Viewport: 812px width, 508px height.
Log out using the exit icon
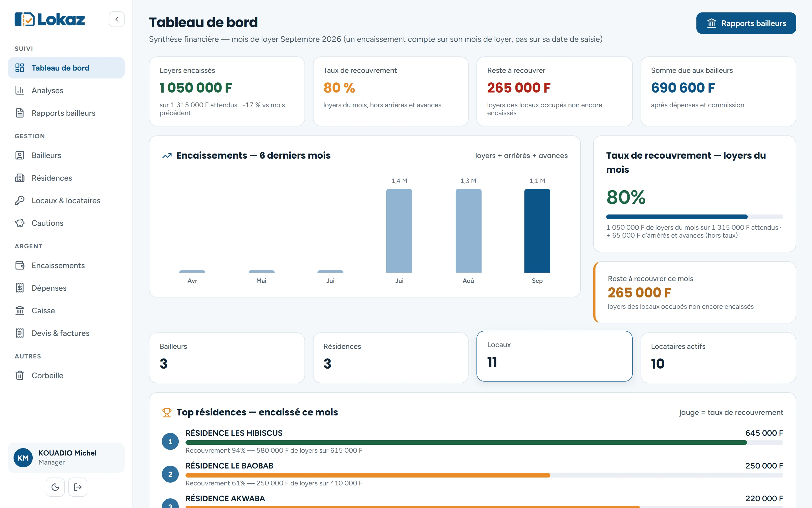(78, 487)
